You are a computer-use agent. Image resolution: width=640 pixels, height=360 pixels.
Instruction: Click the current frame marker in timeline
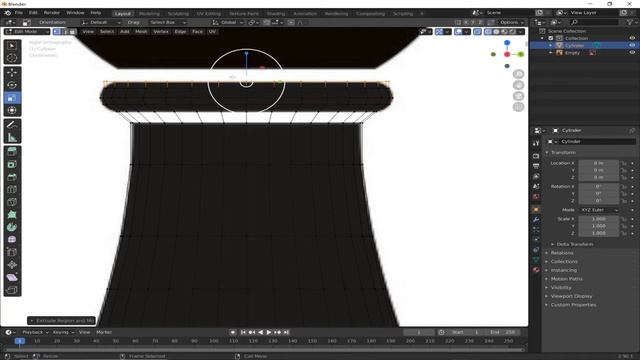[x=20, y=341]
